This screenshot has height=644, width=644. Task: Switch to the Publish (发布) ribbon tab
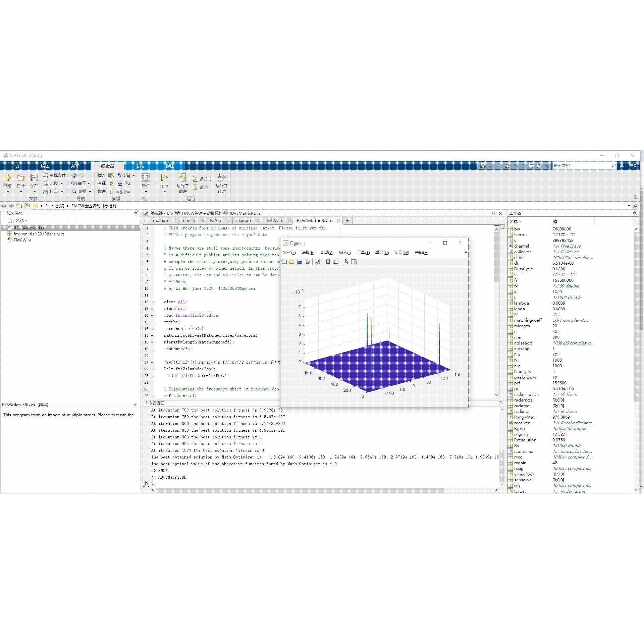pyautogui.click(x=140, y=166)
